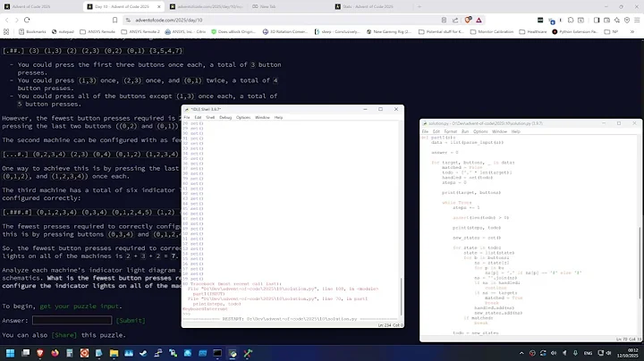
Task: Open reader mode icon in address bar
Action: pos(444,20)
